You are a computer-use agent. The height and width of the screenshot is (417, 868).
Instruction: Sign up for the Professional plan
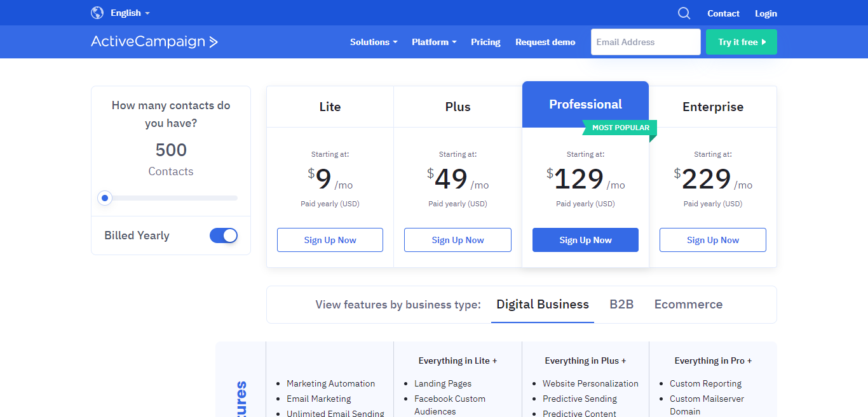pos(585,240)
